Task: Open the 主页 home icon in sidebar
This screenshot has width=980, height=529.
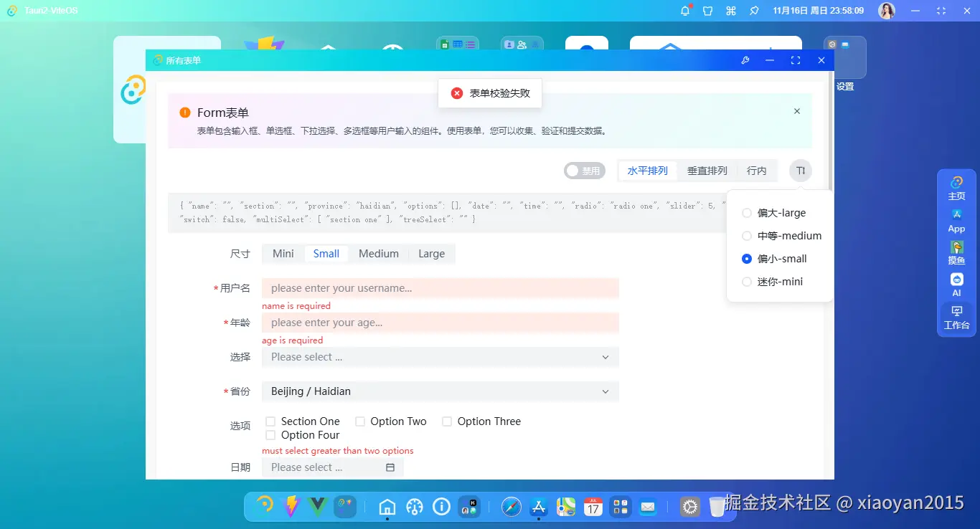Action: point(956,188)
